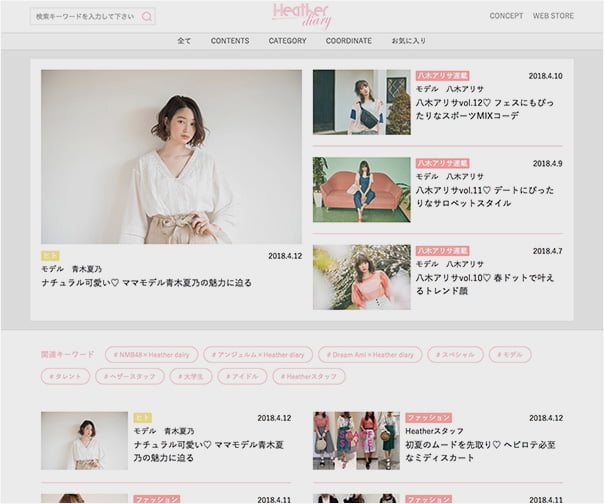
Task: Click the #モデル keyword tag
Action: tap(510, 354)
